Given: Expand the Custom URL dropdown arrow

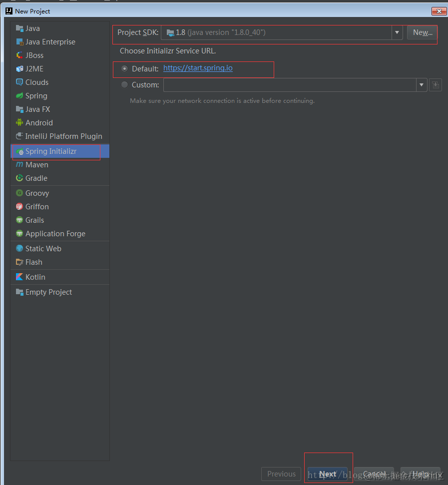Looking at the screenshot, I should click(422, 85).
